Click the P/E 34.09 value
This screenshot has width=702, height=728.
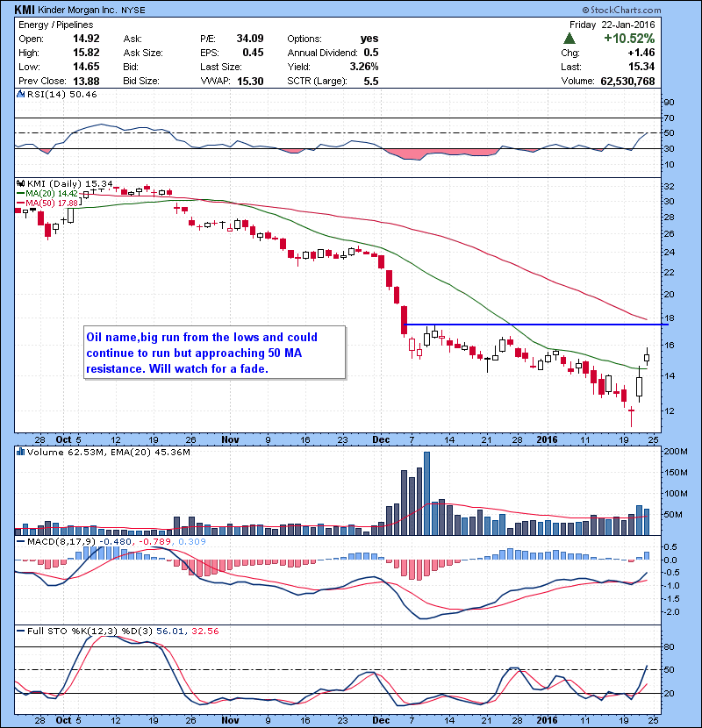point(250,39)
